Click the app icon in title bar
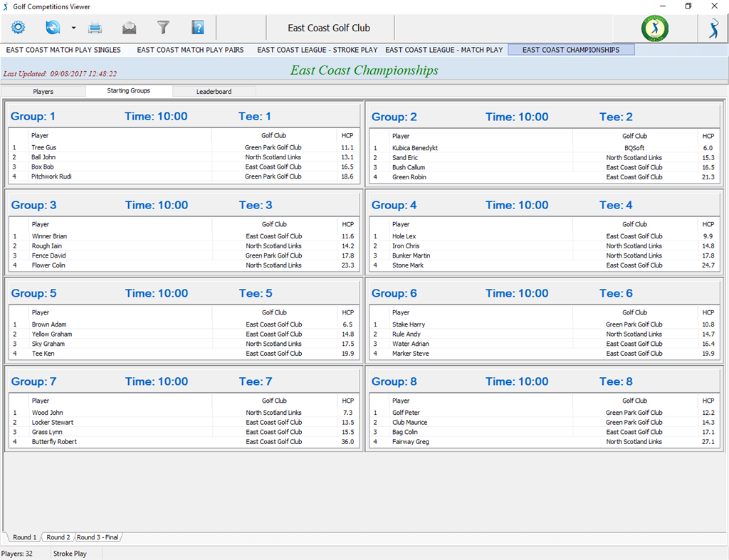 pos(6,6)
